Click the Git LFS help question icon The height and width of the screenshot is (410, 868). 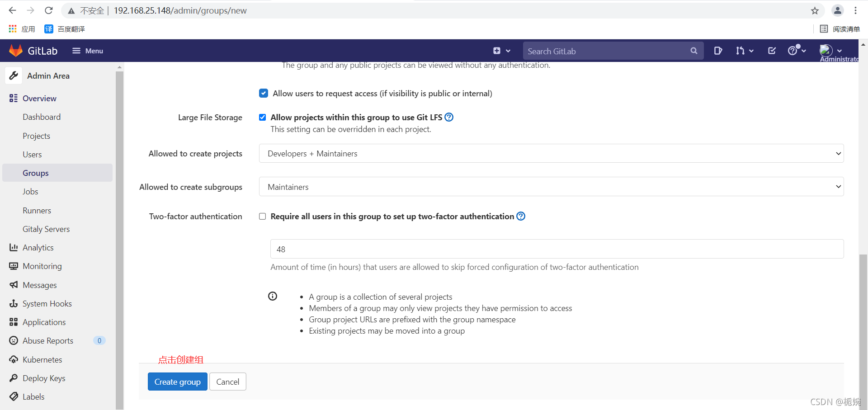point(449,117)
